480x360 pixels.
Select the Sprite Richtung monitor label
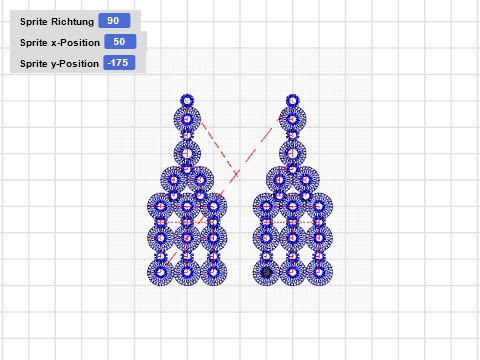click(57, 22)
